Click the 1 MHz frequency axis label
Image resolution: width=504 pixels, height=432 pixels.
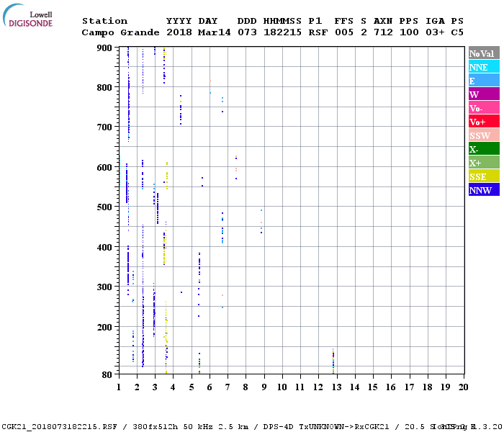(x=119, y=387)
